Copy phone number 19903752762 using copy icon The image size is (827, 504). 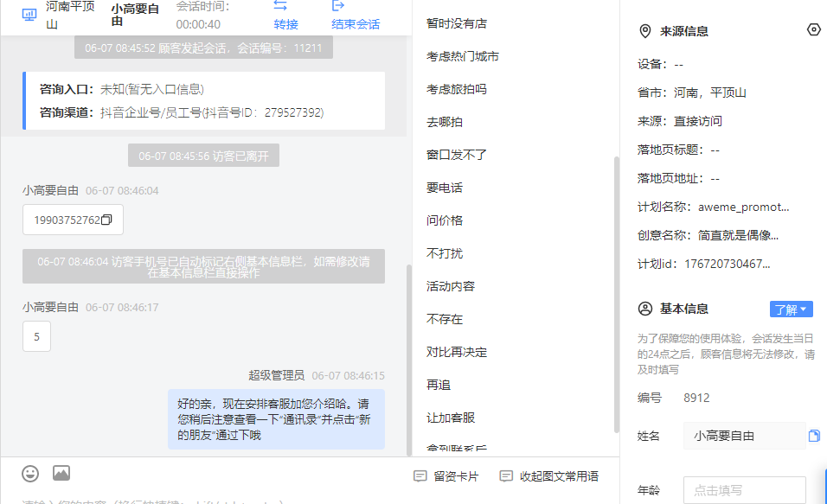click(106, 220)
